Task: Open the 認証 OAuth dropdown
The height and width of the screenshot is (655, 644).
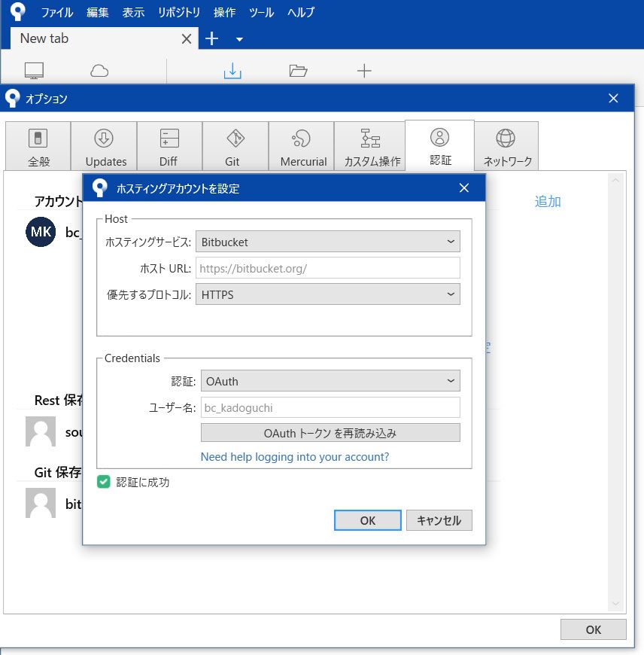Action: 330,380
